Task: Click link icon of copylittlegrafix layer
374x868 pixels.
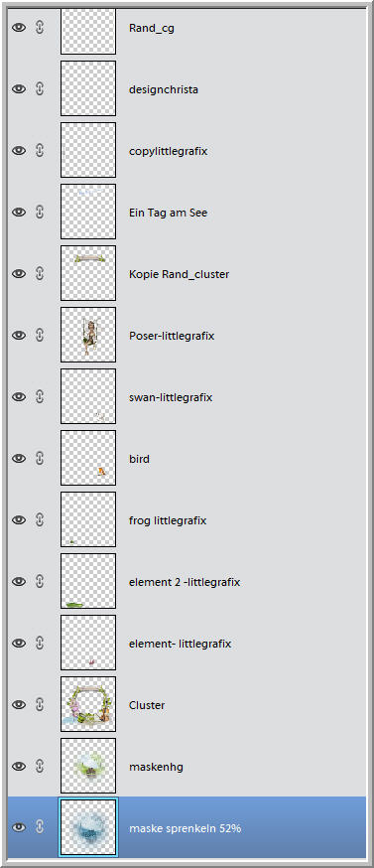Action: (x=40, y=150)
